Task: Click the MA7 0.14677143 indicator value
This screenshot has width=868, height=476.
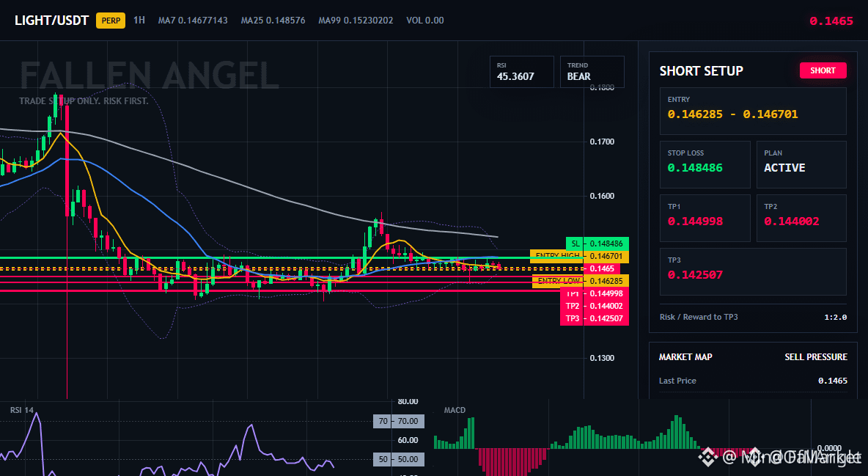Action: coord(193,21)
